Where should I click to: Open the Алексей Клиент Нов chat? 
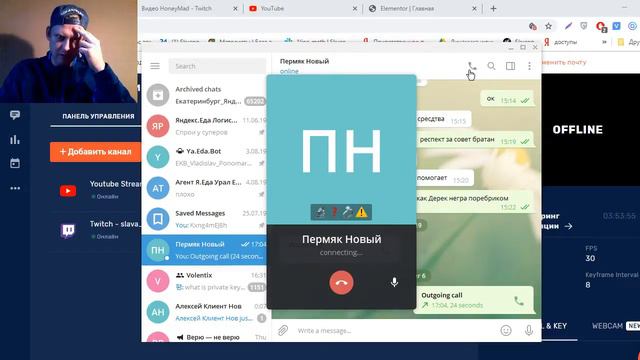[204, 312]
